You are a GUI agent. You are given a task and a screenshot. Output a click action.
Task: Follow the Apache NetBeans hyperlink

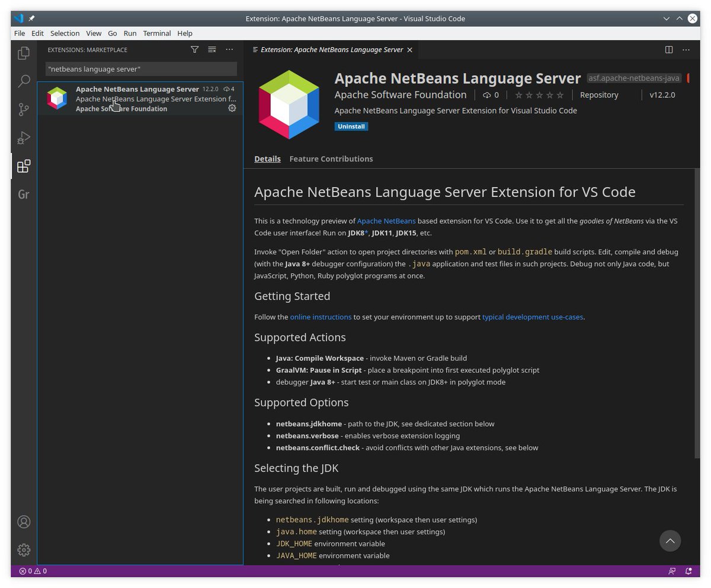click(386, 220)
